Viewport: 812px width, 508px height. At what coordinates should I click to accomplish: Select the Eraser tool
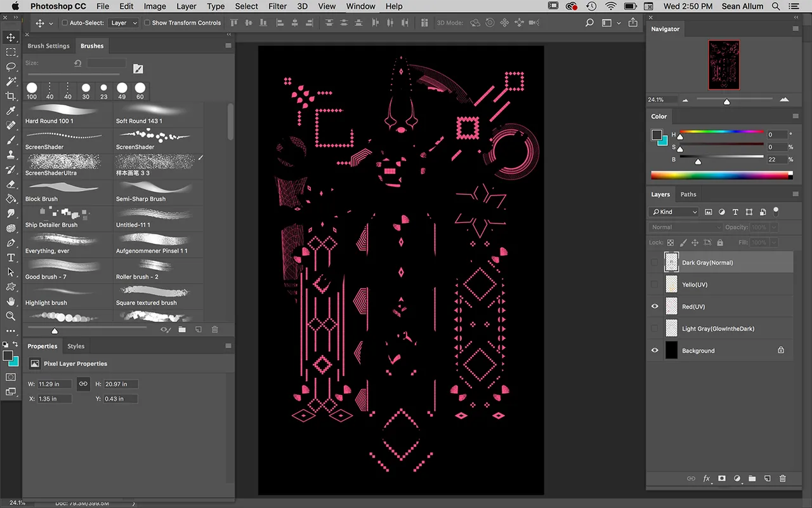pos(11,184)
